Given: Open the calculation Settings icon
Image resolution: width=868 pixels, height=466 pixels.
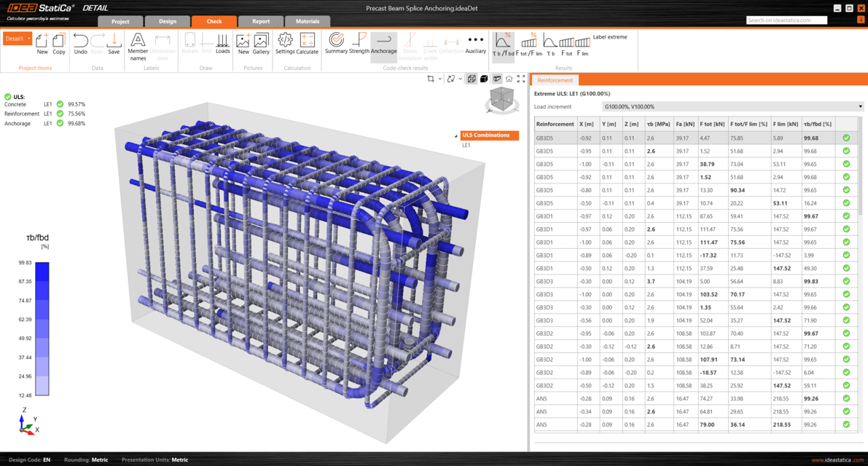Looking at the screenshot, I should (x=285, y=43).
